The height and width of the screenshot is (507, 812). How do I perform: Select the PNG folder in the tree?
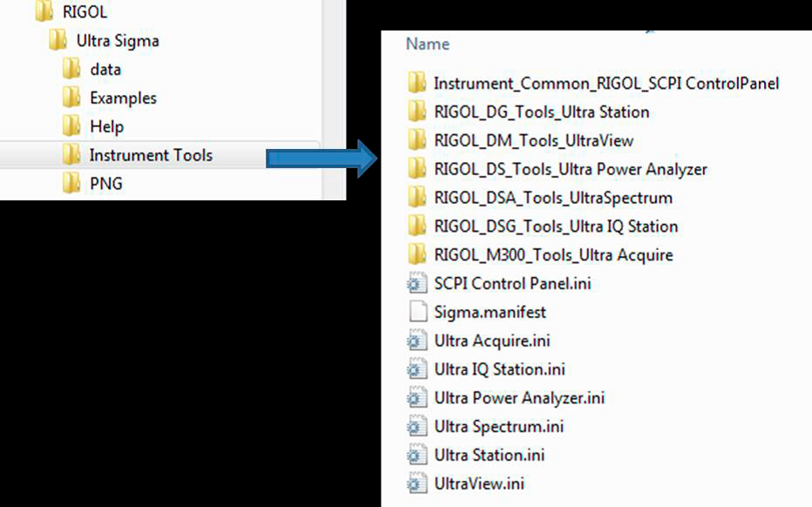92,183
